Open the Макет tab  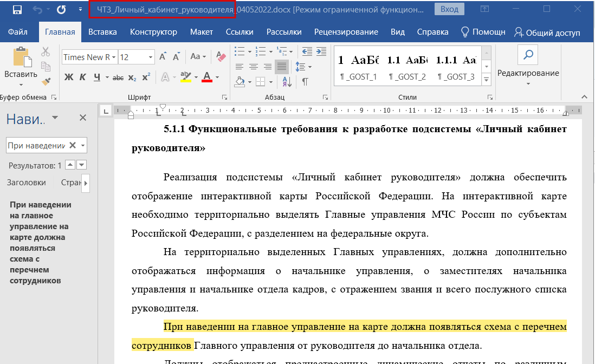pyautogui.click(x=202, y=32)
